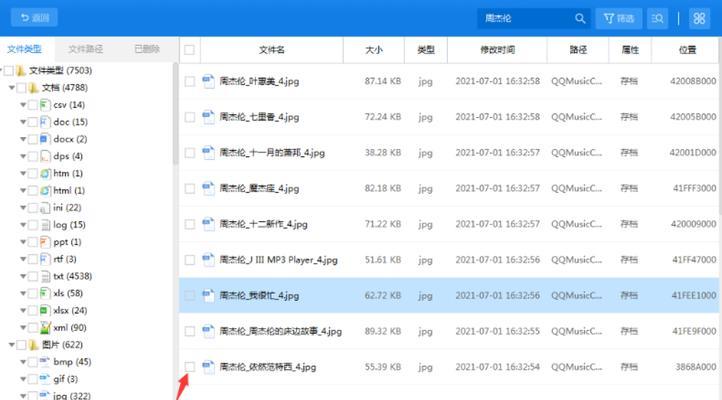The width and height of the screenshot is (722, 400).
Task: Toggle the select-all checkbox in table header
Action: click(x=189, y=50)
